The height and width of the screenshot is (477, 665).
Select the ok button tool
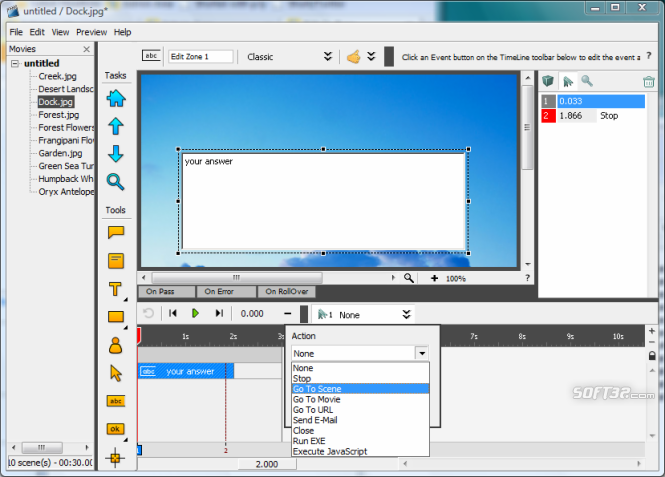(x=115, y=429)
